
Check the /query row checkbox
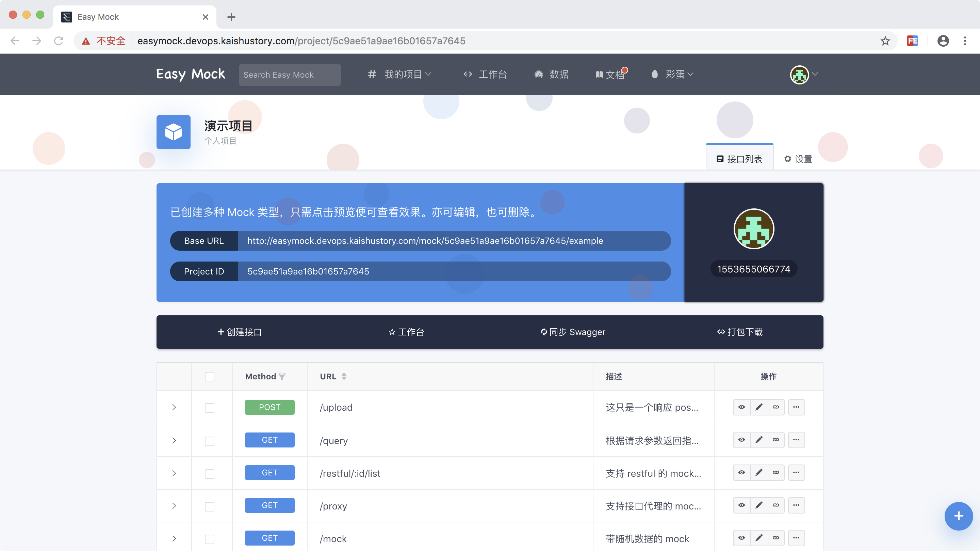[x=210, y=441]
